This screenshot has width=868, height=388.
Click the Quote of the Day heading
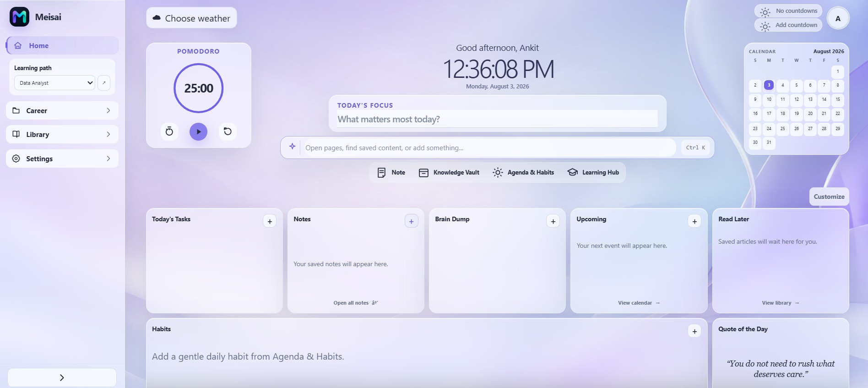pos(743,329)
